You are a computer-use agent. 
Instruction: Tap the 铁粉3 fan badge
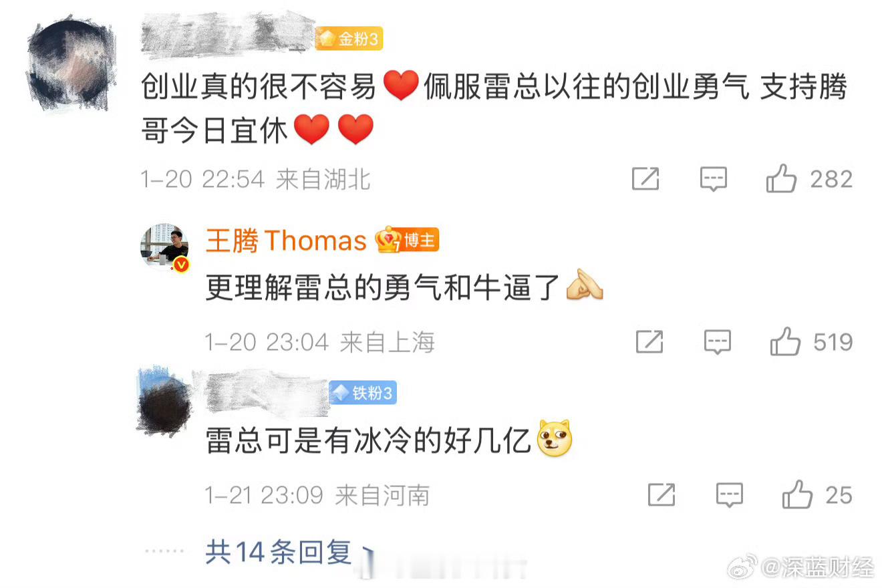[363, 393]
